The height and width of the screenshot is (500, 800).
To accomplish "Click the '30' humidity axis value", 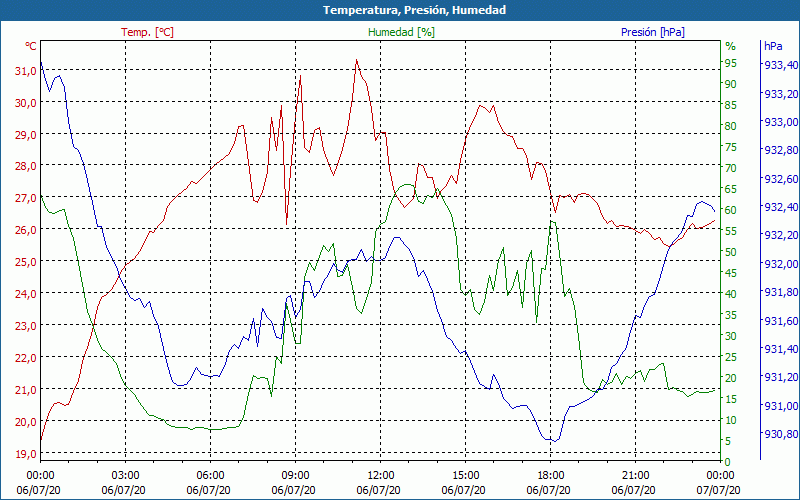I will coord(731,336).
